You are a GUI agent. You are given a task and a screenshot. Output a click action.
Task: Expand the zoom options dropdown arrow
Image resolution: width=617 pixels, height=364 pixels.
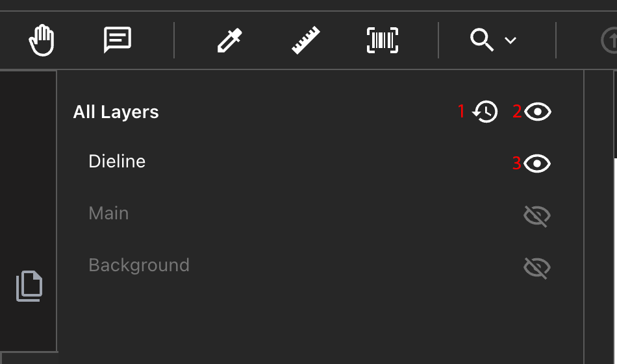tap(510, 40)
